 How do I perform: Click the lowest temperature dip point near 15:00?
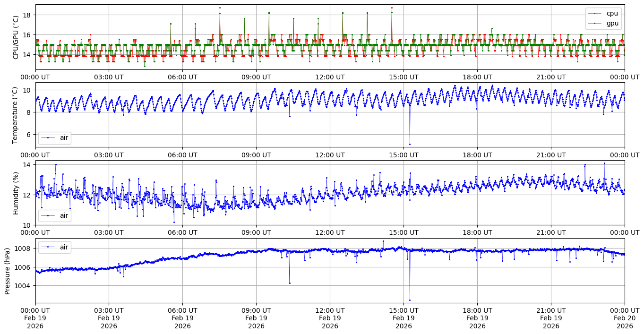pos(410,144)
